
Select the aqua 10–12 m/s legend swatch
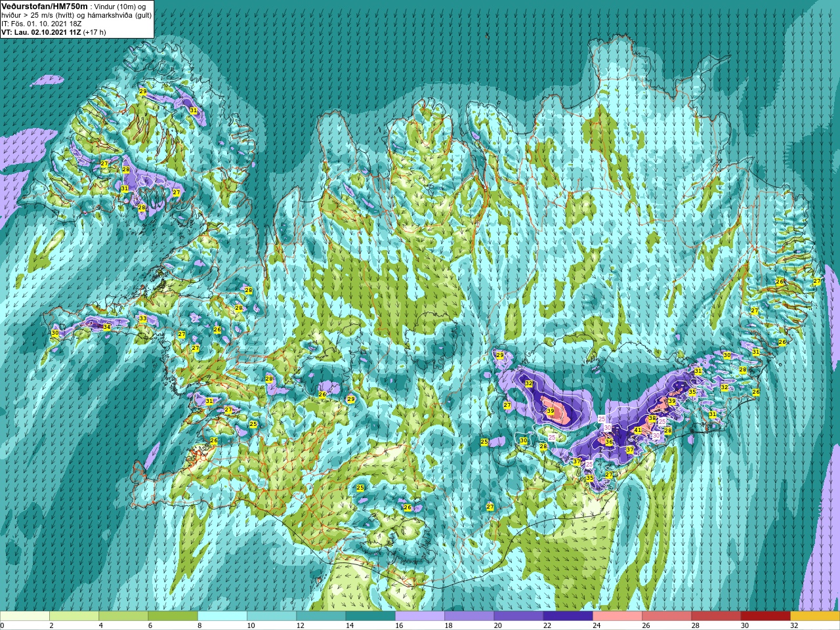coord(272,616)
